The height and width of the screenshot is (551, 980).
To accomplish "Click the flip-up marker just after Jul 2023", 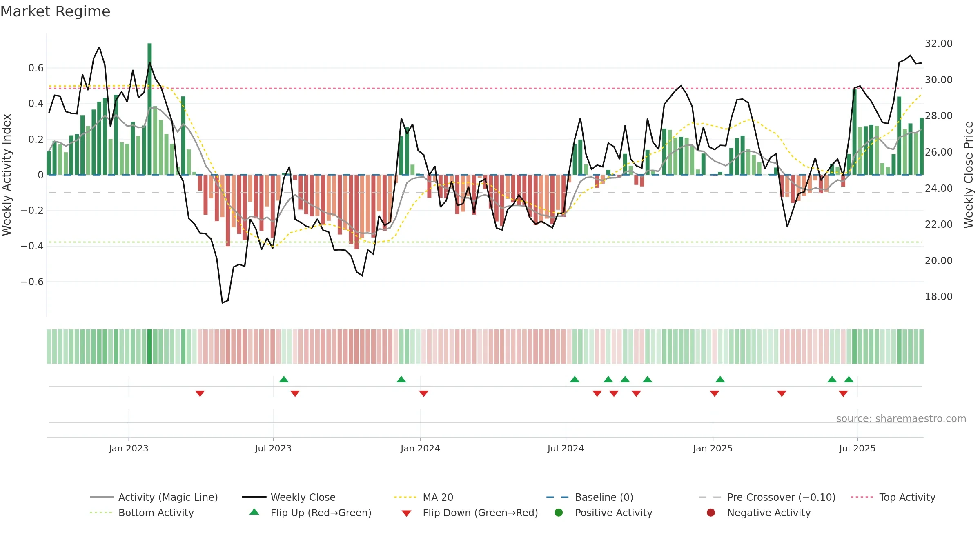I will point(284,379).
